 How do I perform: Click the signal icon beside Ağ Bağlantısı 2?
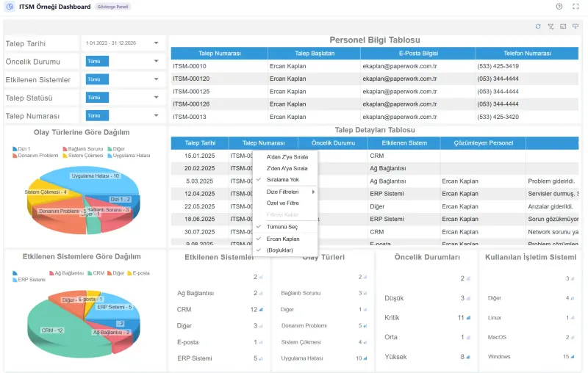[x=261, y=293]
